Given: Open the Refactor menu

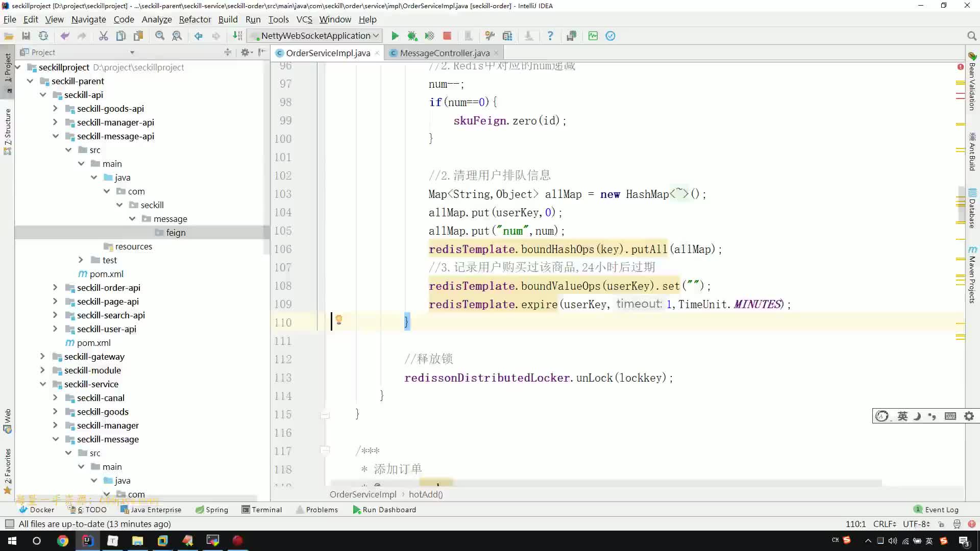Looking at the screenshot, I should point(195,19).
